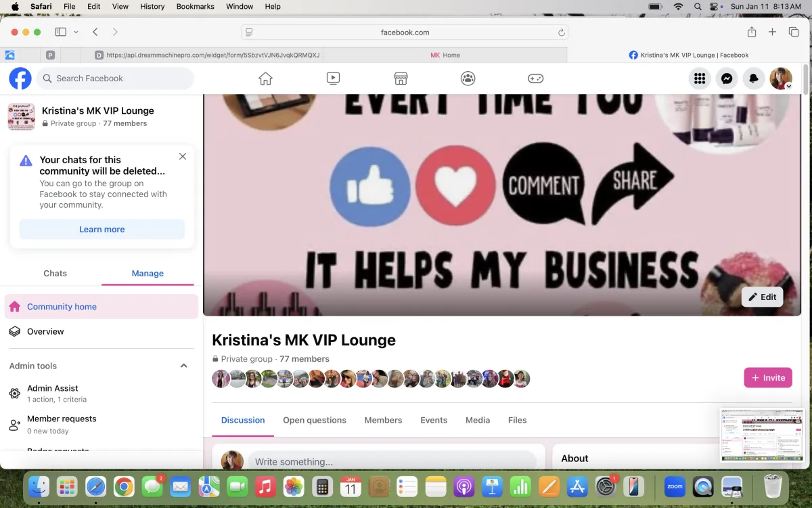Edit the group cover photo
The height and width of the screenshot is (508, 812).
[x=763, y=297]
